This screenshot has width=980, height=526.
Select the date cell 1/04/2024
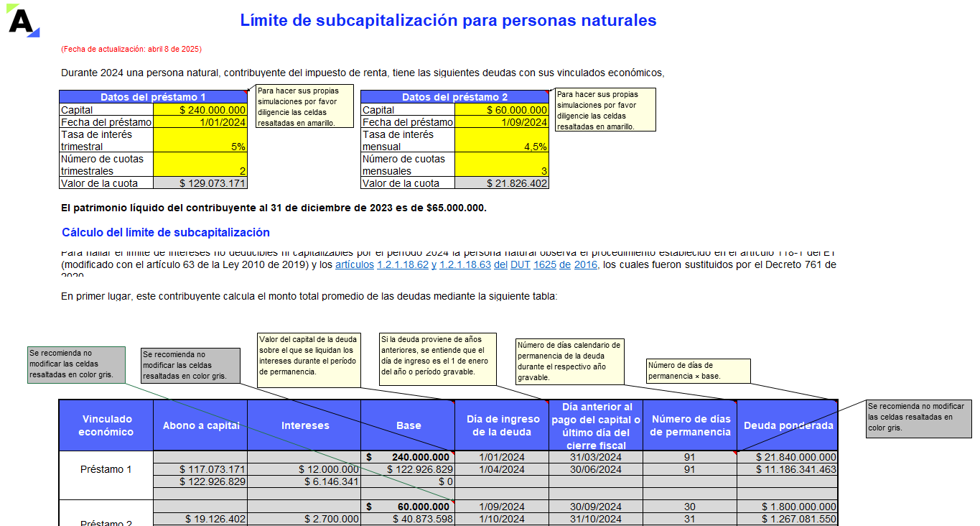tap(501, 469)
